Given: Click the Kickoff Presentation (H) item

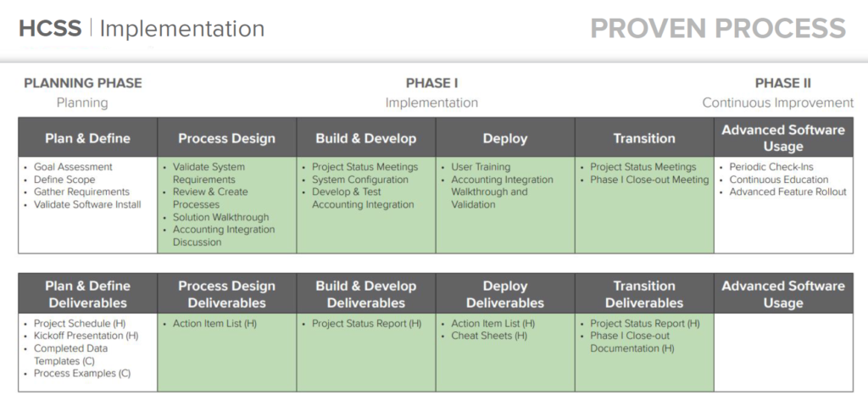Looking at the screenshot, I should tap(86, 336).
